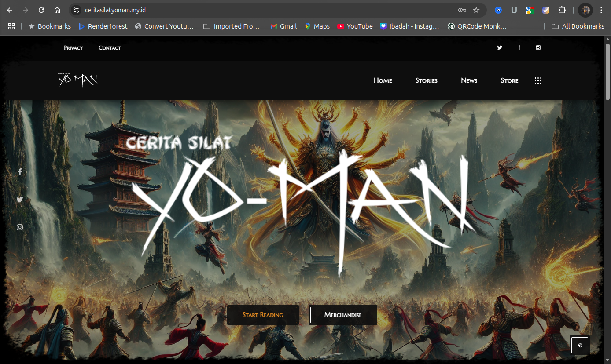This screenshot has width=611, height=364.
Task: Open the grid apps menu beside Store
Action: (538, 80)
